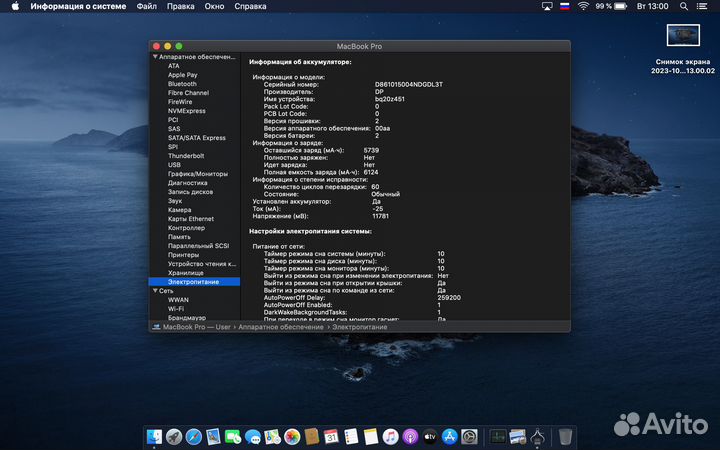Open Calendar icon showing 31

pyautogui.click(x=331, y=437)
